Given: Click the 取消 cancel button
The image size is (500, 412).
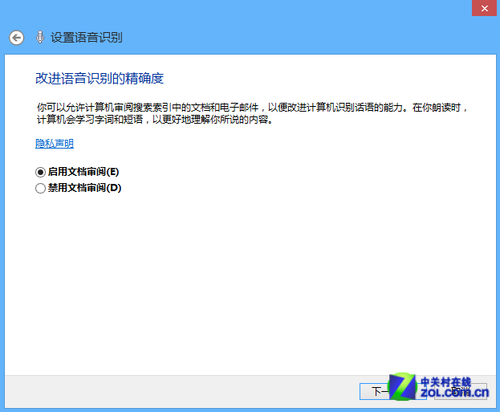Looking at the screenshot, I should point(461,391).
